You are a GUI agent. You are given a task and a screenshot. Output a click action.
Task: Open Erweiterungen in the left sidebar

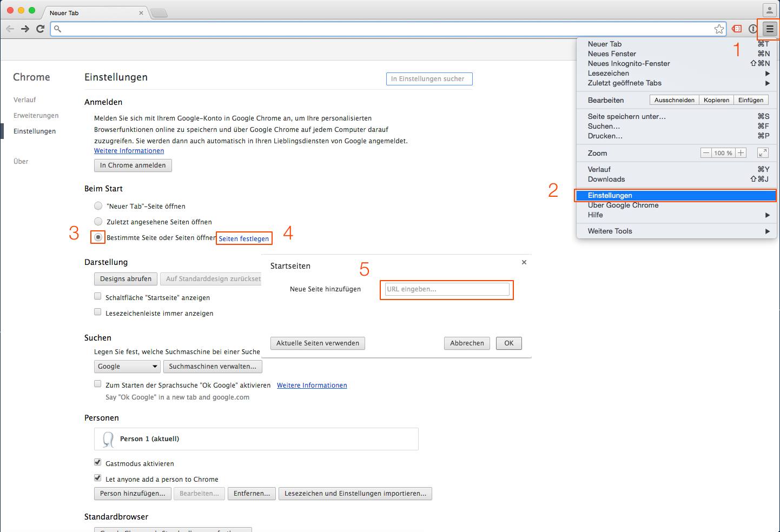tap(36, 116)
